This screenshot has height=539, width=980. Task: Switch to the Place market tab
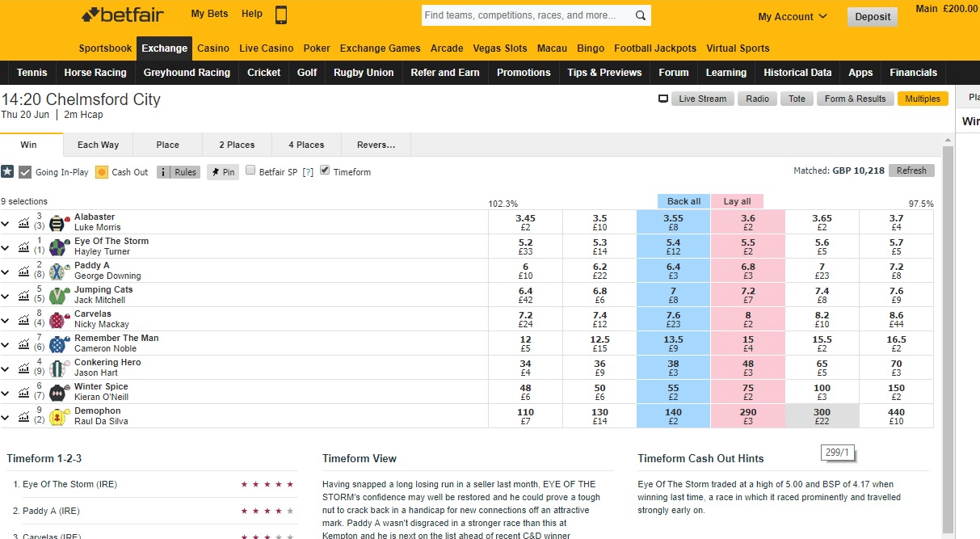tap(168, 145)
